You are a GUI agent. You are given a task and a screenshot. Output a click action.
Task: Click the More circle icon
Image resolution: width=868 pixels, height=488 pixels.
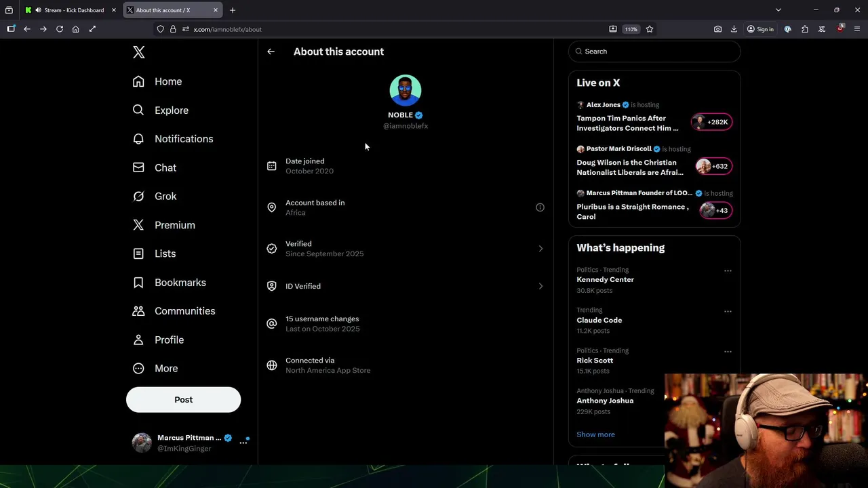[138, 369]
